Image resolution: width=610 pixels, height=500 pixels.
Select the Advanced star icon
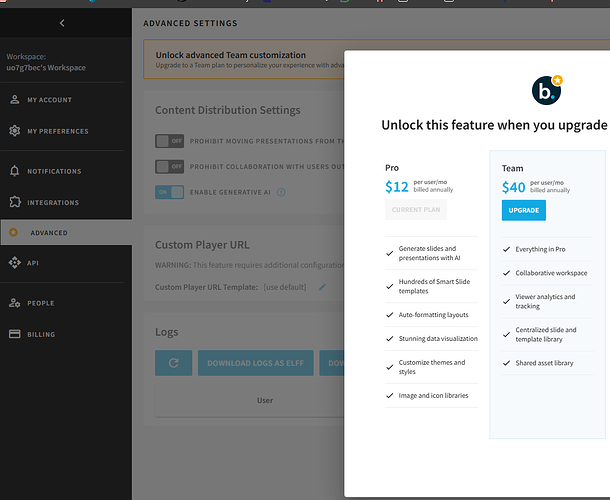[x=14, y=232]
